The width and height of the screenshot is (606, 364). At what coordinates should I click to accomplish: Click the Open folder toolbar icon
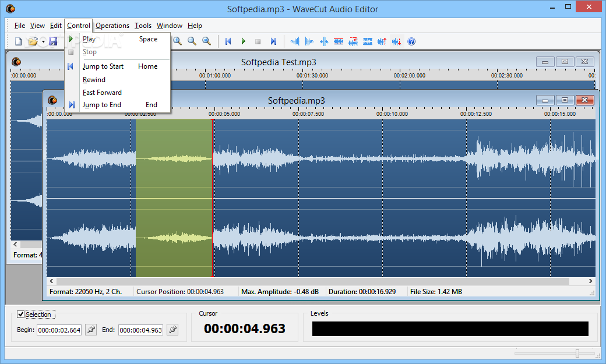[33, 41]
